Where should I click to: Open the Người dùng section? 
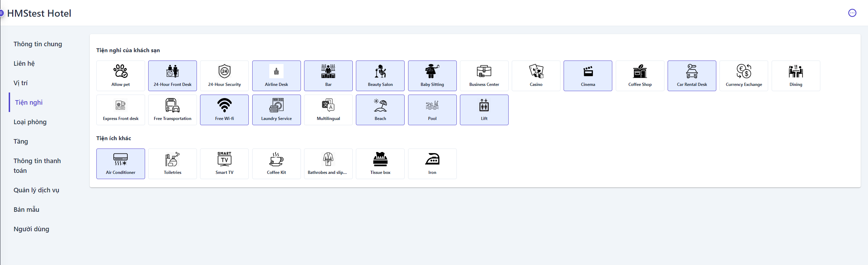click(31, 229)
